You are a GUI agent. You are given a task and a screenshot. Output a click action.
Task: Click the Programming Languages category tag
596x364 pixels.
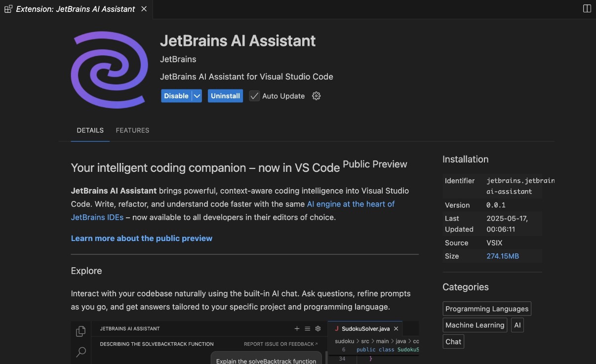(x=487, y=309)
